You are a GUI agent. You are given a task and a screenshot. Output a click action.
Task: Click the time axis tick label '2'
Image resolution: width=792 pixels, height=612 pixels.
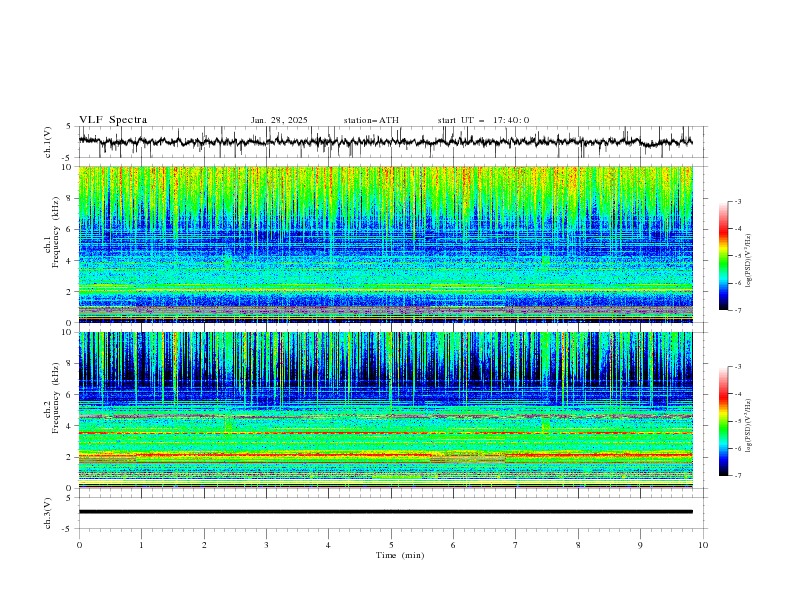(x=204, y=545)
